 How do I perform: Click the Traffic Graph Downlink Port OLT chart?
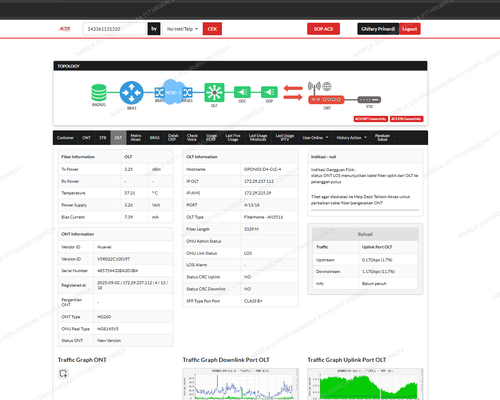[240, 384]
